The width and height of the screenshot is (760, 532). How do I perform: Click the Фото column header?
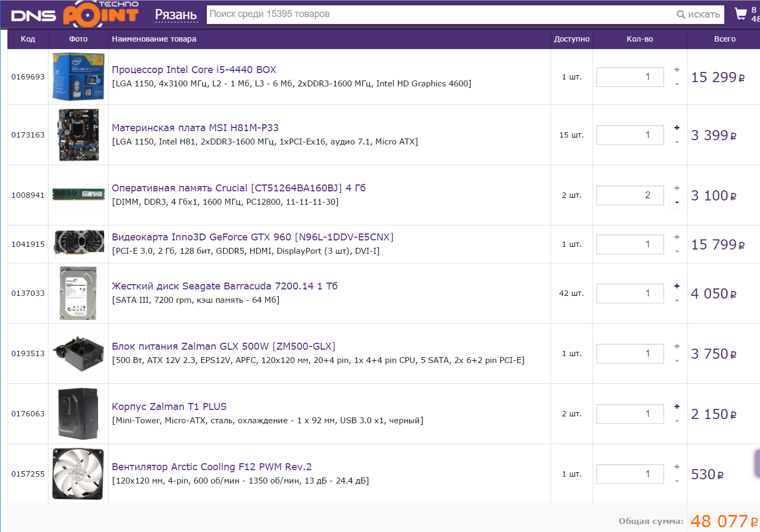point(78,39)
